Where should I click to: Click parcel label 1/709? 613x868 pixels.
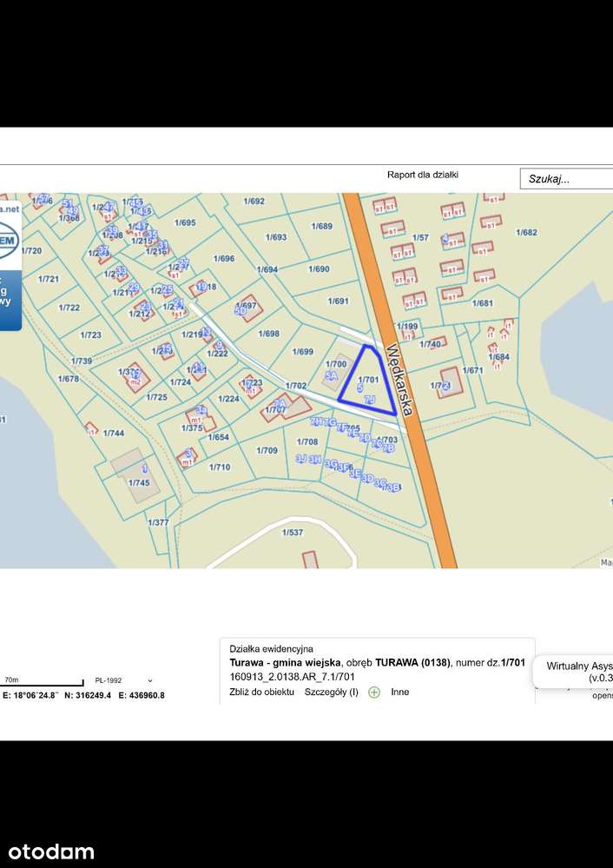[267, 451]
